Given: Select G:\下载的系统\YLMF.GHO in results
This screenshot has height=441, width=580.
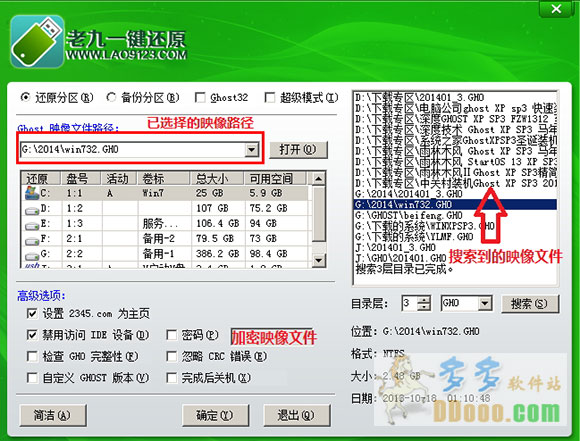Looking at the screenshot, I should (x=455, y=237).
